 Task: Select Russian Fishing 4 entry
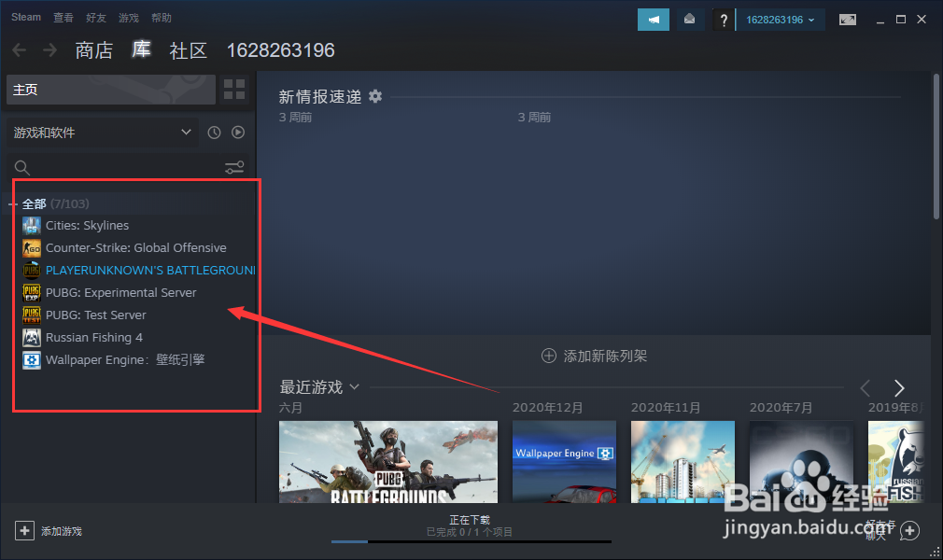93,338
